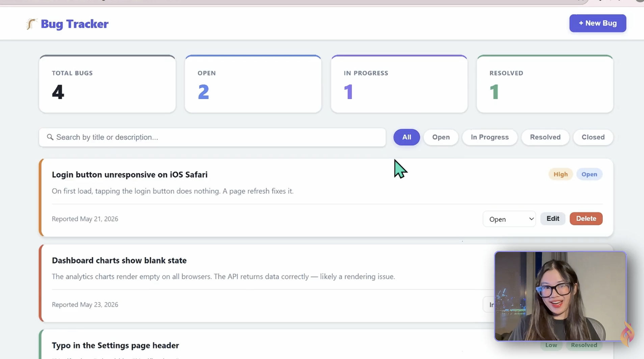The image size is (644, 359).
Task: Select the 'Login button unresponsive on iOS Safari' title
Action: (x=130, y=175)
